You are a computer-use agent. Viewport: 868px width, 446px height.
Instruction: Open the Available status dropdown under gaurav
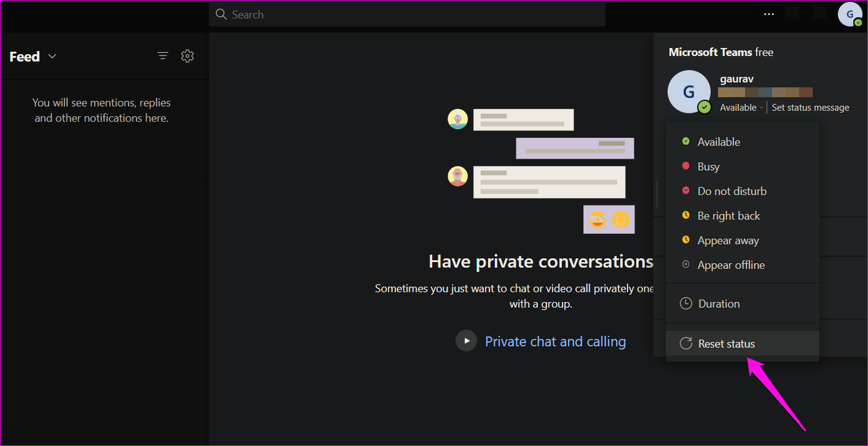click(x=741, y=107)
